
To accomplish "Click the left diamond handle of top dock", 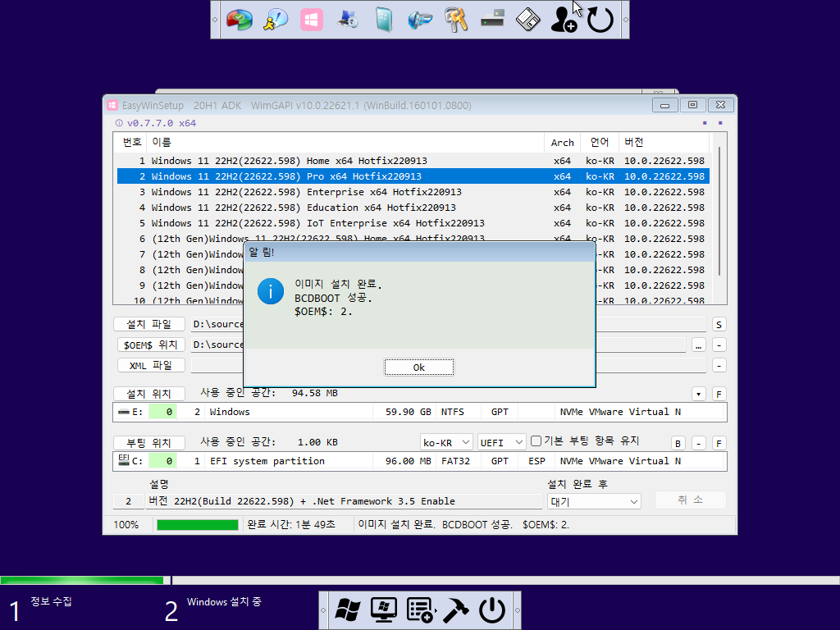I will [215, 20].
